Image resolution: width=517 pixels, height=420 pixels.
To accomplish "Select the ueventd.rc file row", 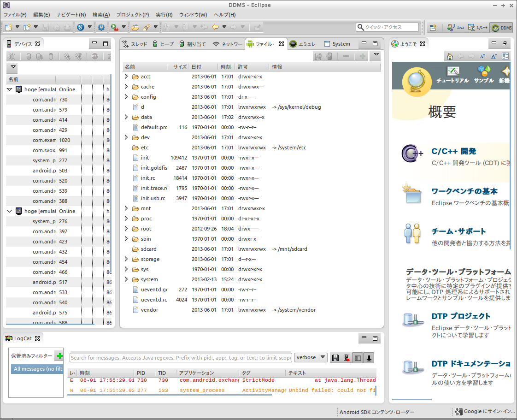I will point(252,300).
